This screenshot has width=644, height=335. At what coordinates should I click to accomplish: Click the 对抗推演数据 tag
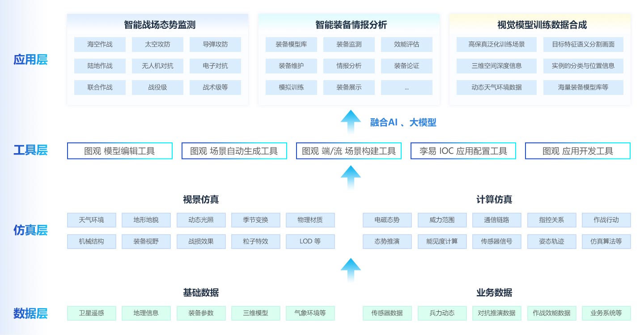point(496,313)
